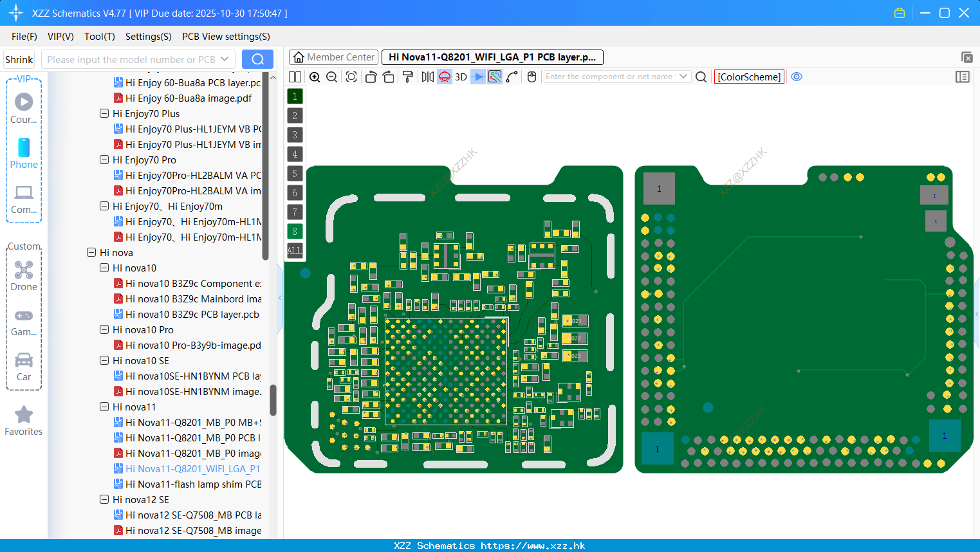Select the format painter tool
The height and width of the screenshot is (552, 980).
[408, 77]
